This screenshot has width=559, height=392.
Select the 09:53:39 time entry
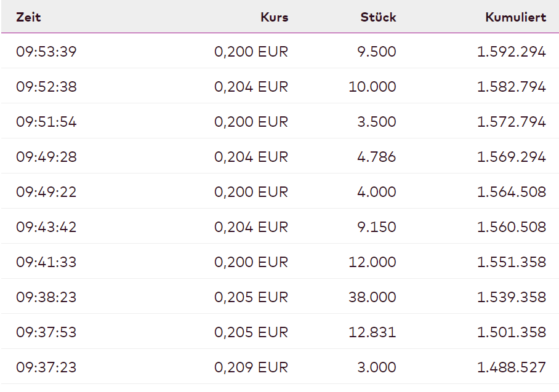point(46,52)
